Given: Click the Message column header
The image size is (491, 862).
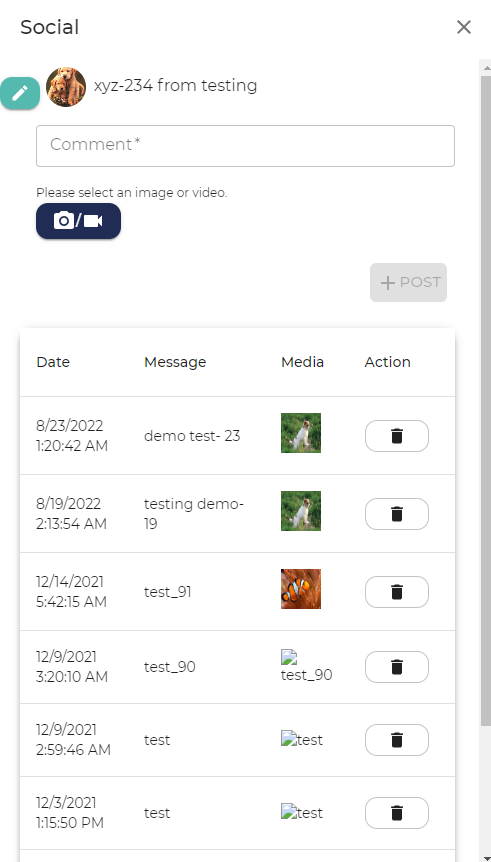Looking at the screenshot, I should (x=175, y=362).
